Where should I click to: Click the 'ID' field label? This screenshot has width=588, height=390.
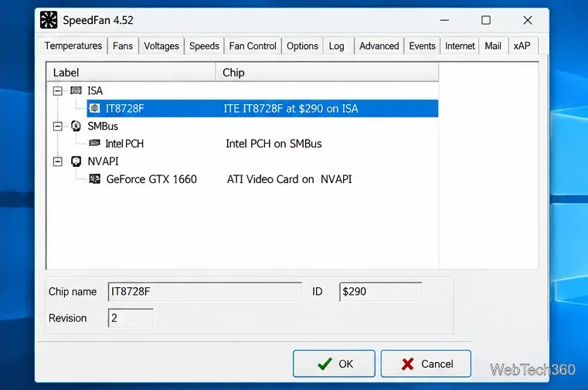pyautogui.click(x=318, y=291)
